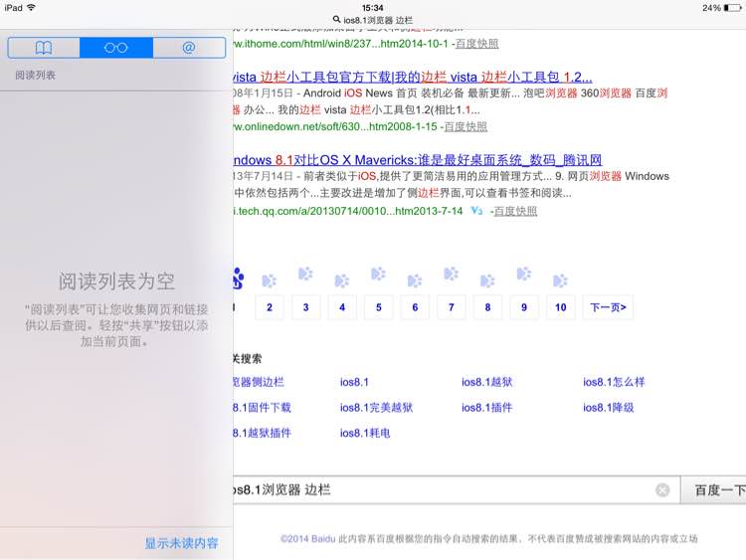
Task: Open related search 8.1固件下载
Action: click(263, 408)
